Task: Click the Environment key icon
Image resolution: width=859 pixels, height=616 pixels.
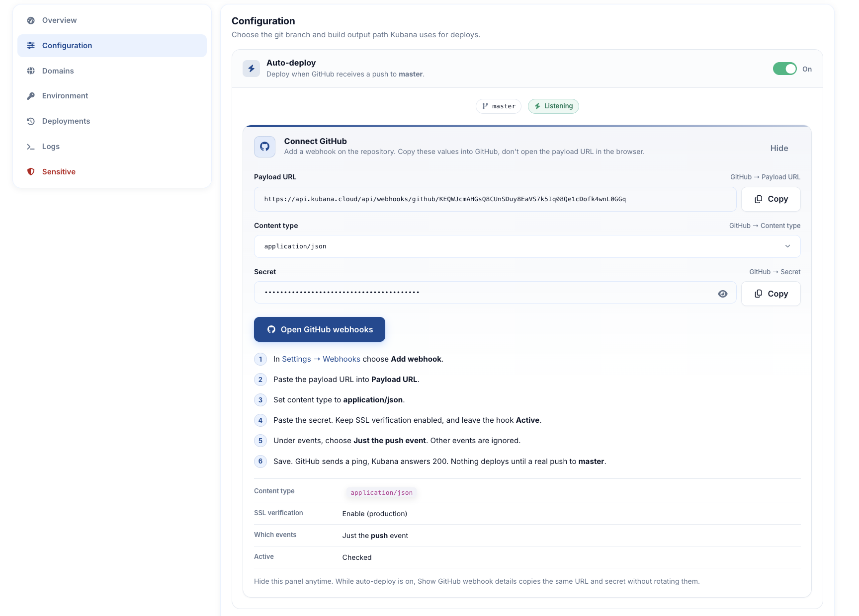Action: click(x=31, y=96)
